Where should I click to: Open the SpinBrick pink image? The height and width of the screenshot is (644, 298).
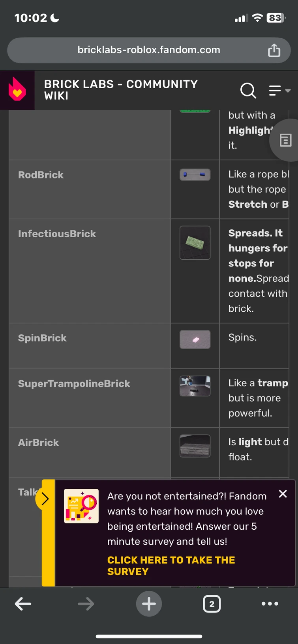tap(195, 339)
